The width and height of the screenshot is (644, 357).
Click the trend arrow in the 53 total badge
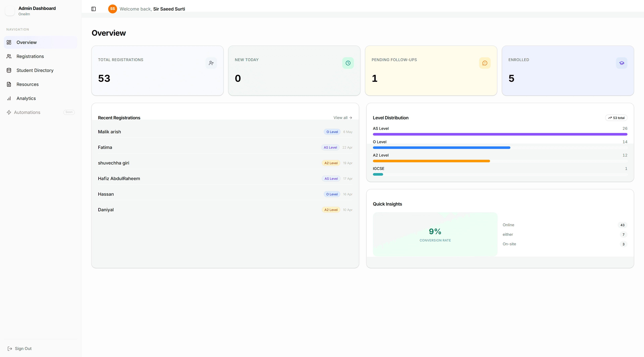pyautogui.click(x=610, y=118)
